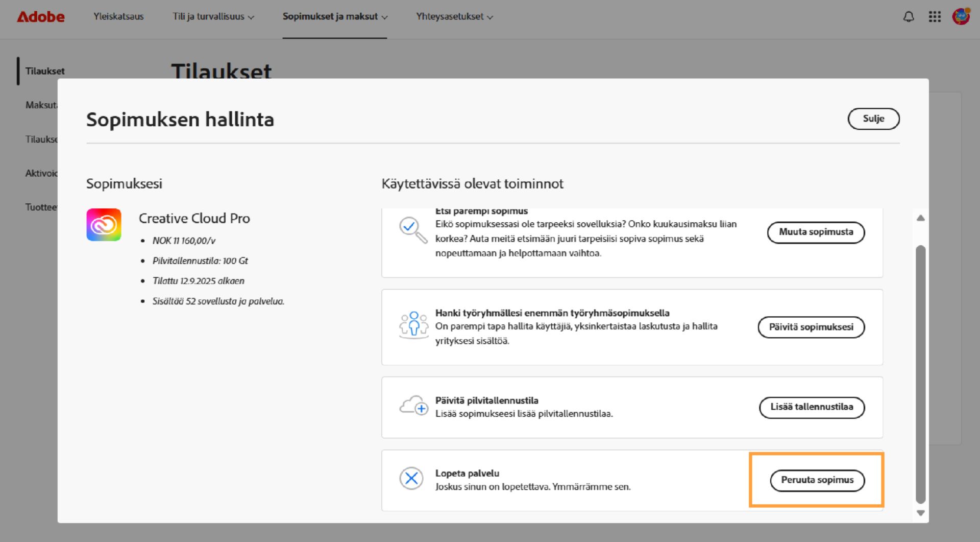
Task: Click the Peruuta sopimus button
Action: click(x=817, y=480)
